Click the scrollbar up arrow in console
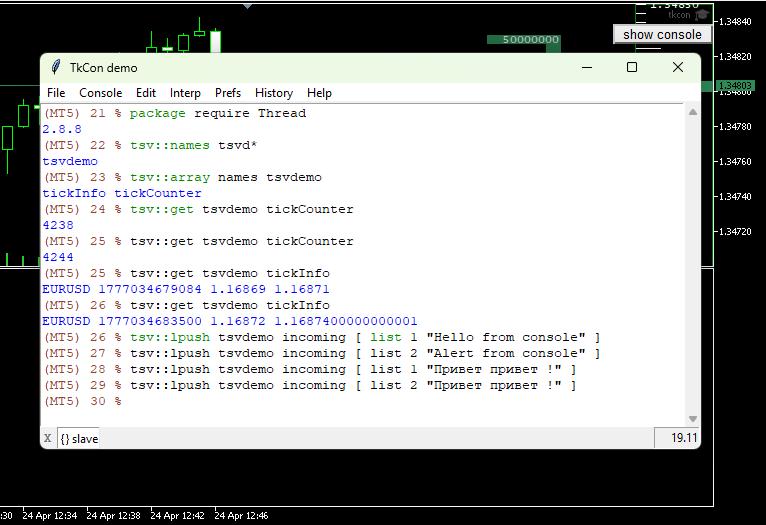 693,112
